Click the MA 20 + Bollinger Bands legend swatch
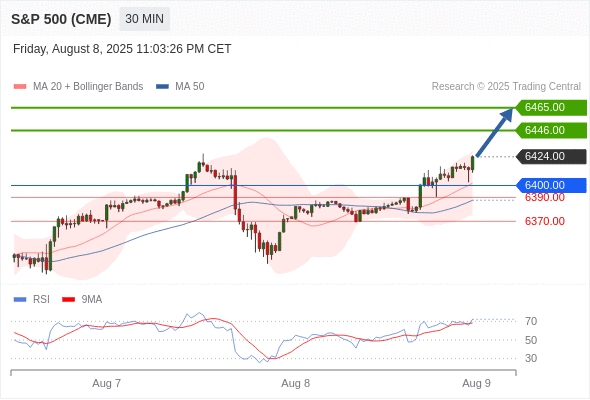590x400 pixels. pyautogui.click(x=20, y=87)
